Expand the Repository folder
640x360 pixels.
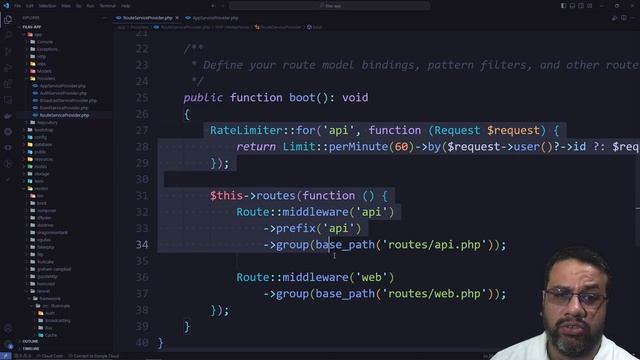(x=47, y=122)
